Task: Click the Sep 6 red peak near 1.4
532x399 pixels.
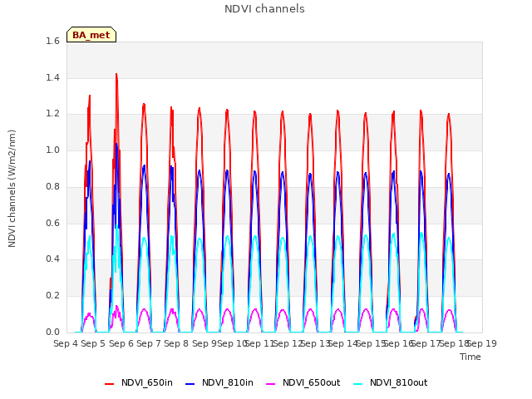Action: (x=116, y=75)
